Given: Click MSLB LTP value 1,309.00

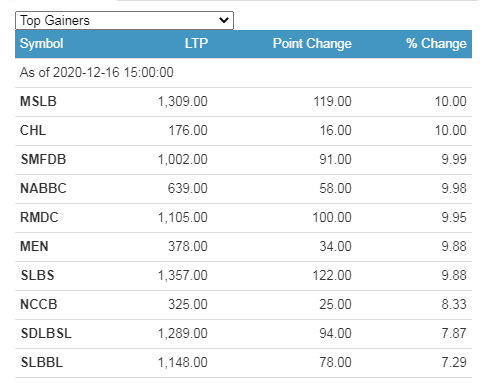Looking at the screenshot, I should [183, 101].
